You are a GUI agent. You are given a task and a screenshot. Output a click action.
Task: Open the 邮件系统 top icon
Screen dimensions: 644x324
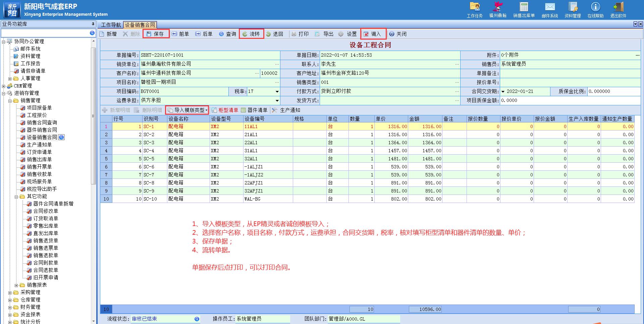550,10
